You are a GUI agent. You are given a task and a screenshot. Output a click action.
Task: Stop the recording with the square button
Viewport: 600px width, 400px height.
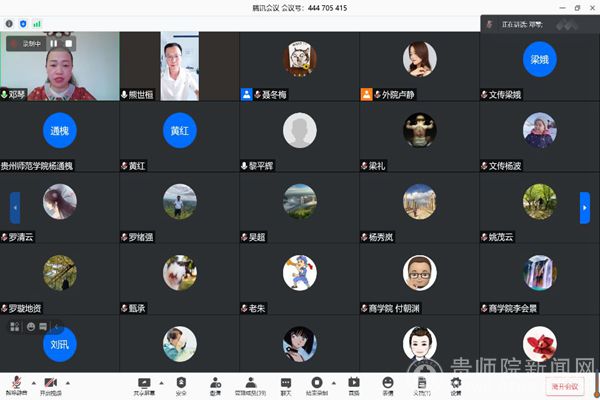pyautogui.click(x=69, y=44)
